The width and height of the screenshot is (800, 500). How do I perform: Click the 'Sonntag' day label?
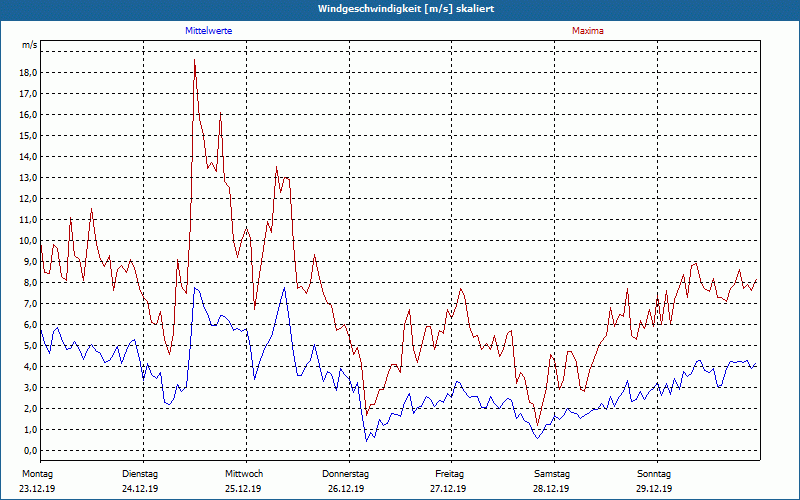tap(654, 474)
